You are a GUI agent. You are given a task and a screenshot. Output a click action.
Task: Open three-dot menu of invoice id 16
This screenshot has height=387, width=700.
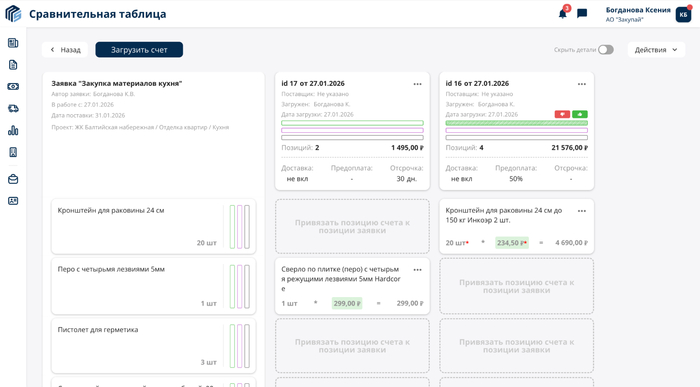click(x=582, y=84)
